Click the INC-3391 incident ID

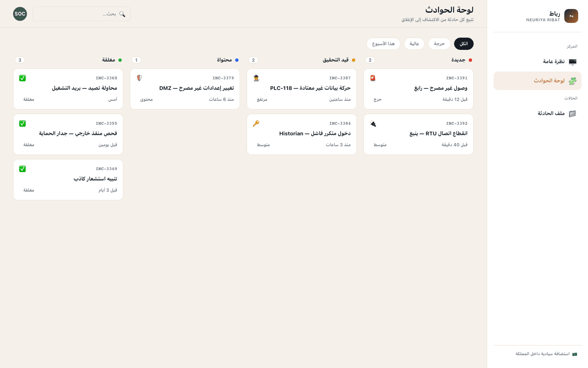pyautogui.click(x=457, y=78)
